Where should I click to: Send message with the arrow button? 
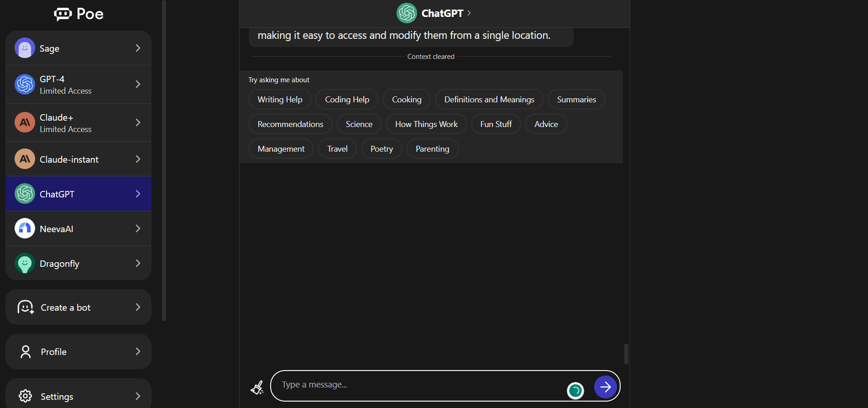coord(605,387)
